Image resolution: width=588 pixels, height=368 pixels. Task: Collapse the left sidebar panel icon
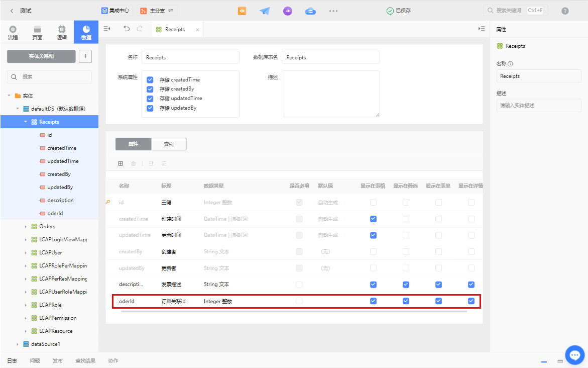(x=107, y=29)
